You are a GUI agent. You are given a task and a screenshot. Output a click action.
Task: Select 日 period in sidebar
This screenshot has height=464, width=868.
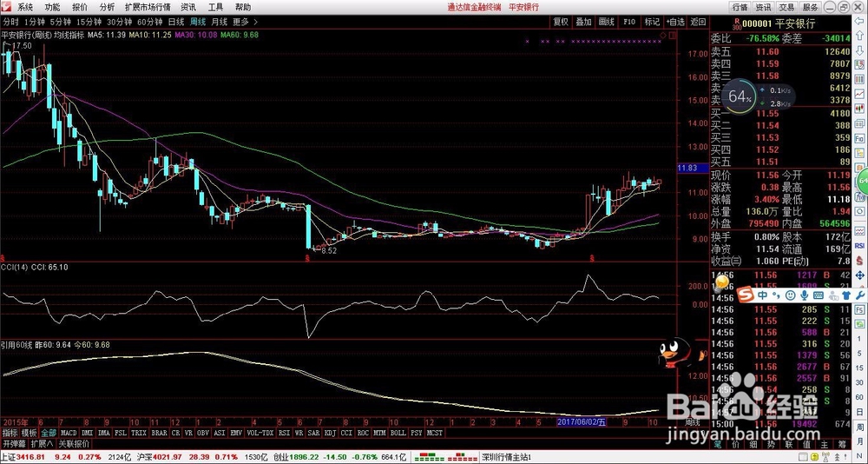click(x=859, y=412)
